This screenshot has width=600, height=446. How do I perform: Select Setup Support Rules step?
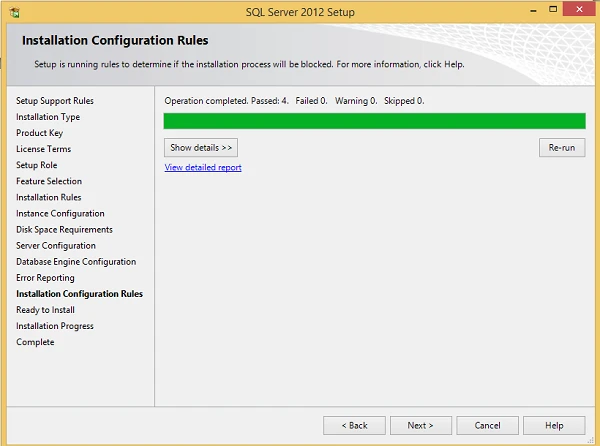tap(55, 101)
